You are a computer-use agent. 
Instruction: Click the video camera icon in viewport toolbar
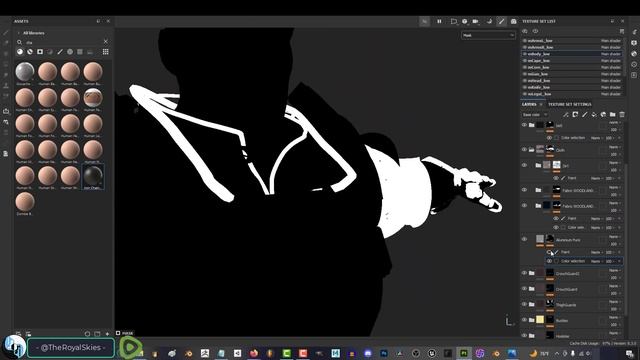click(x=476, y=21)
